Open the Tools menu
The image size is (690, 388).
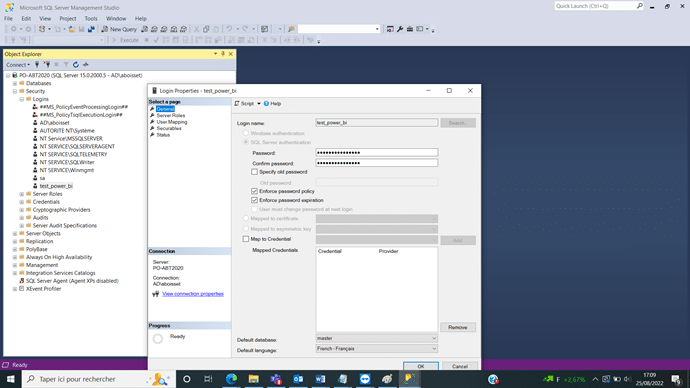coord(91,18)
